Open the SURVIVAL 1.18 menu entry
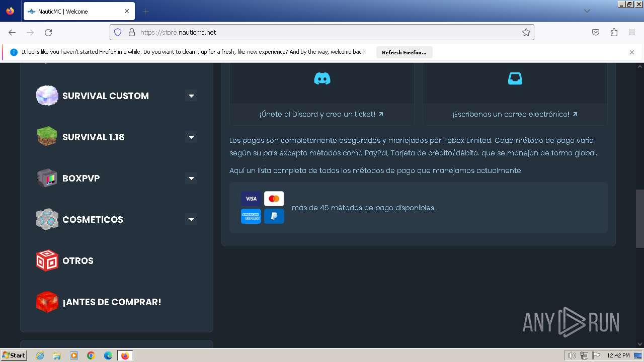The height and width of the screenshot is (362, 644). (x=94, y=137)
